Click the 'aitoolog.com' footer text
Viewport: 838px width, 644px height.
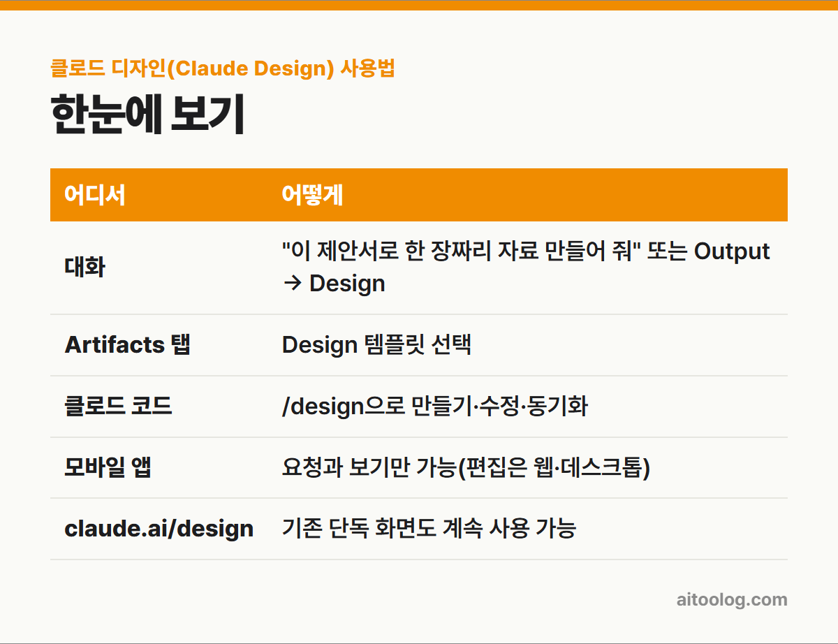tap(732, 599)
